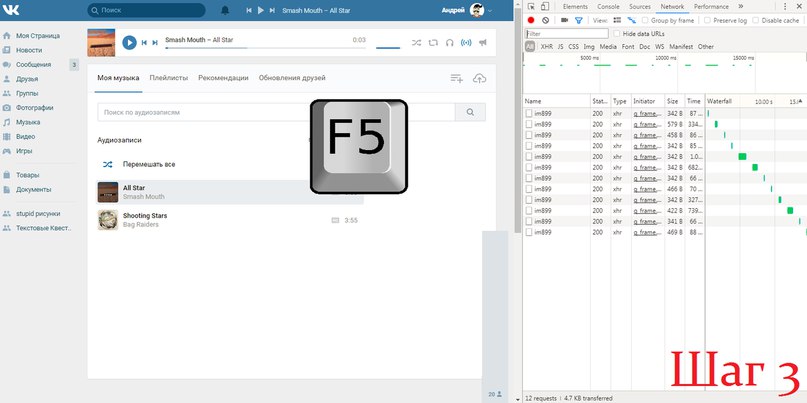807x403 pixels.
Task: Switch to the Рекомендации tab
Action: pos(223,78)
